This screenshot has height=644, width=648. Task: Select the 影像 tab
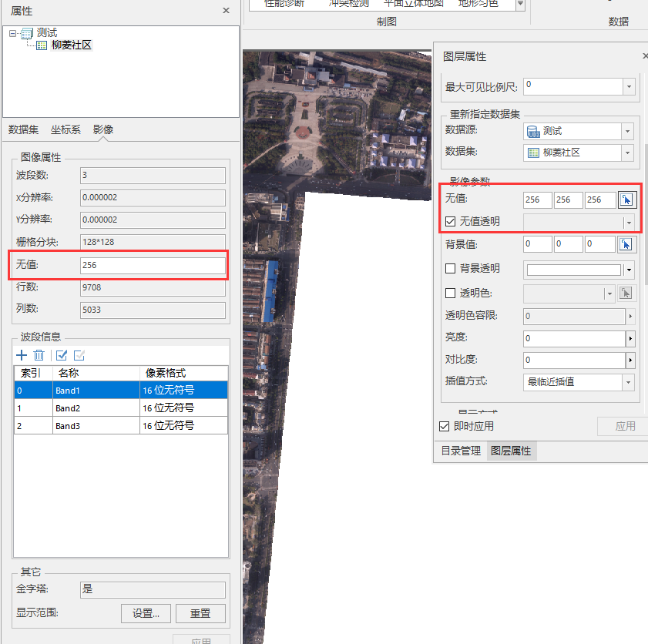(x=103, y=129)
